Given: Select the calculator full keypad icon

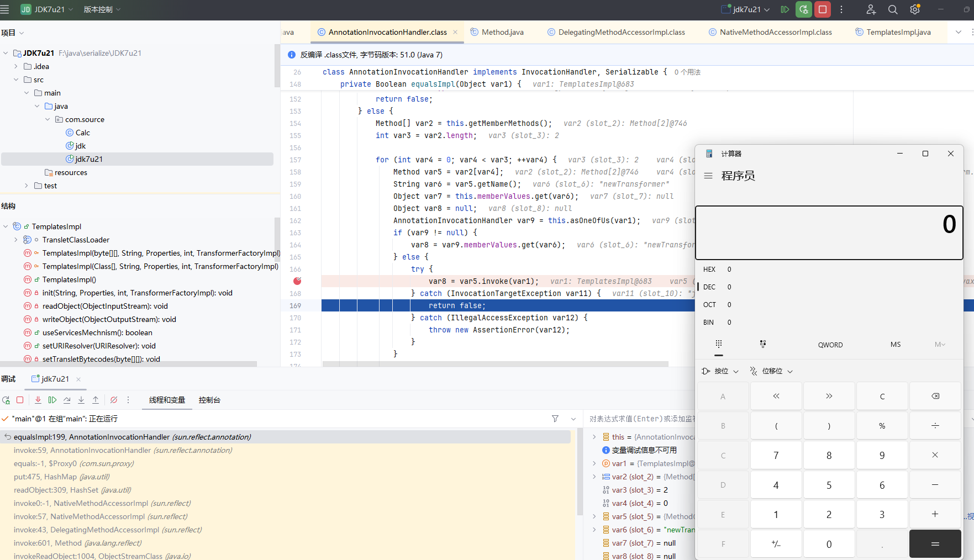Looking at the screenshot, I should 719,344.
